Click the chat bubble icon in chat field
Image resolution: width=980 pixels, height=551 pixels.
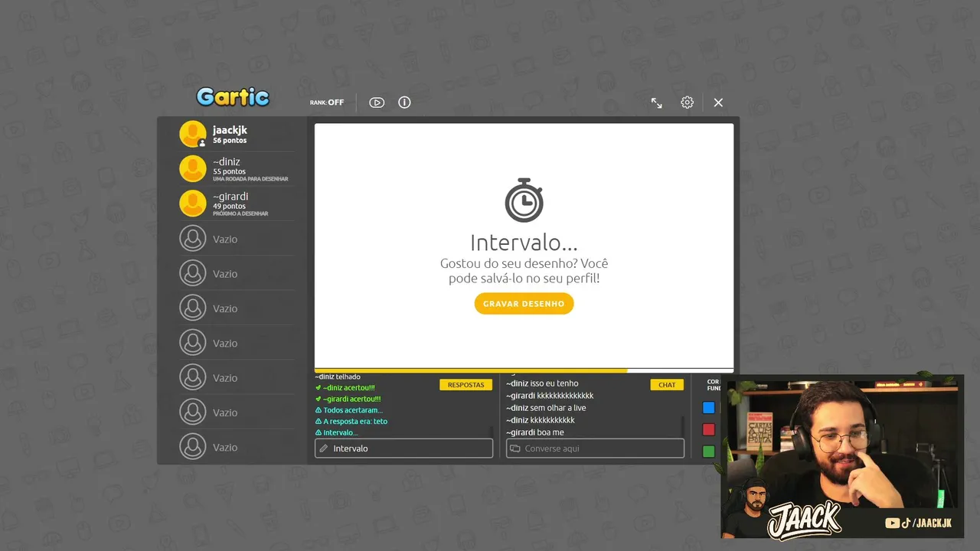pos(515,448)
